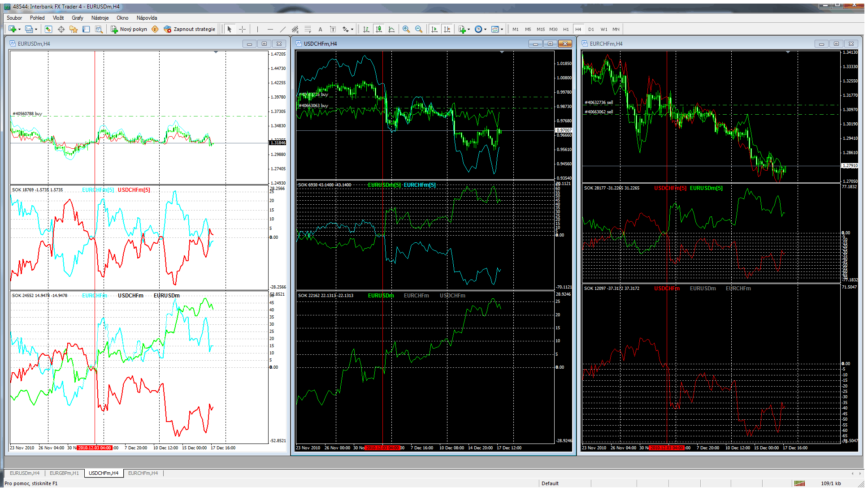Click chart shift triangle marker in EURUSDm chart
Viewport: 868px width, 491px height.
(216, 52)
